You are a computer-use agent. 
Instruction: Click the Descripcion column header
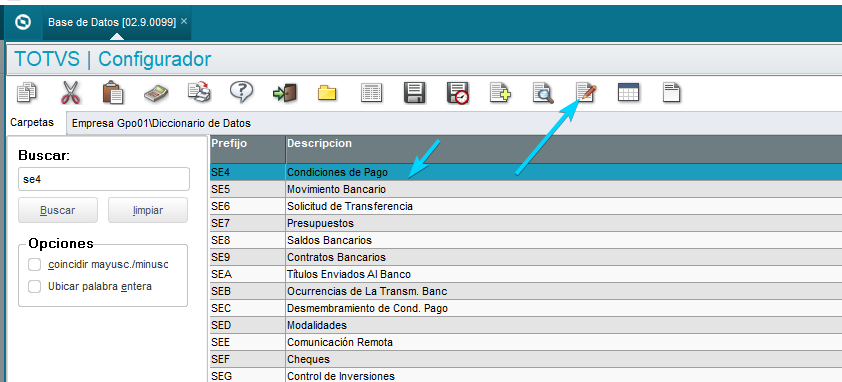pyautogui.click(x=564, y=149)
